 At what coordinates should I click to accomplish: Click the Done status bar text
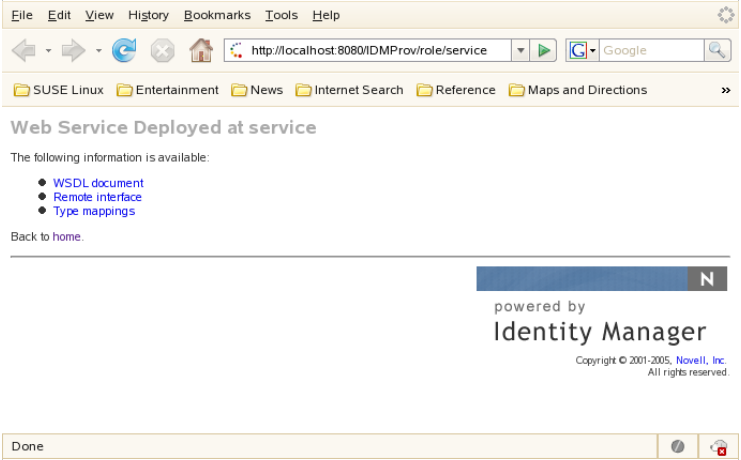[x=27, y=446]
